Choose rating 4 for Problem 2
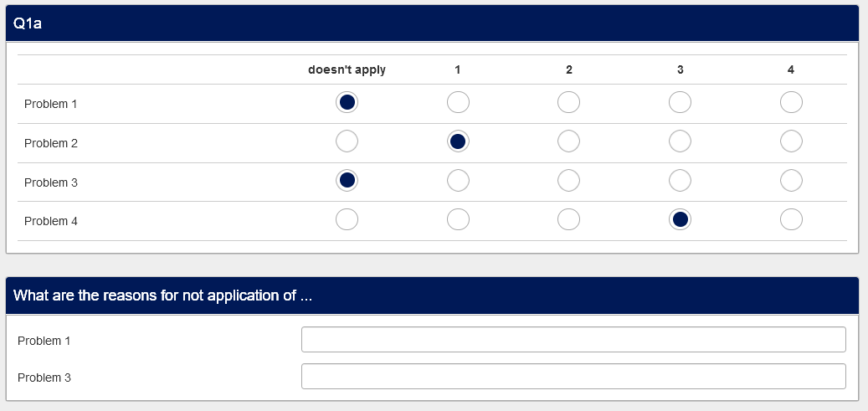868x411 pixels. pyautogui.click(x=791, y=141)
